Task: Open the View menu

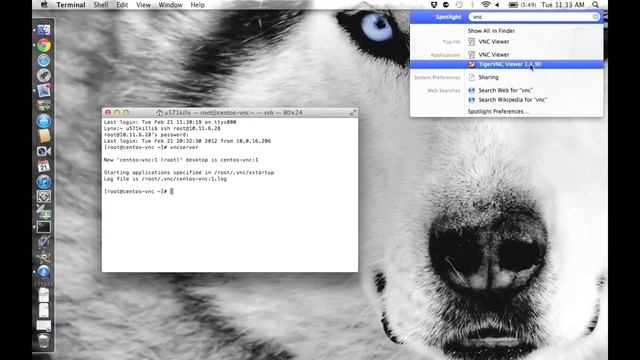Action: point(143,5)
